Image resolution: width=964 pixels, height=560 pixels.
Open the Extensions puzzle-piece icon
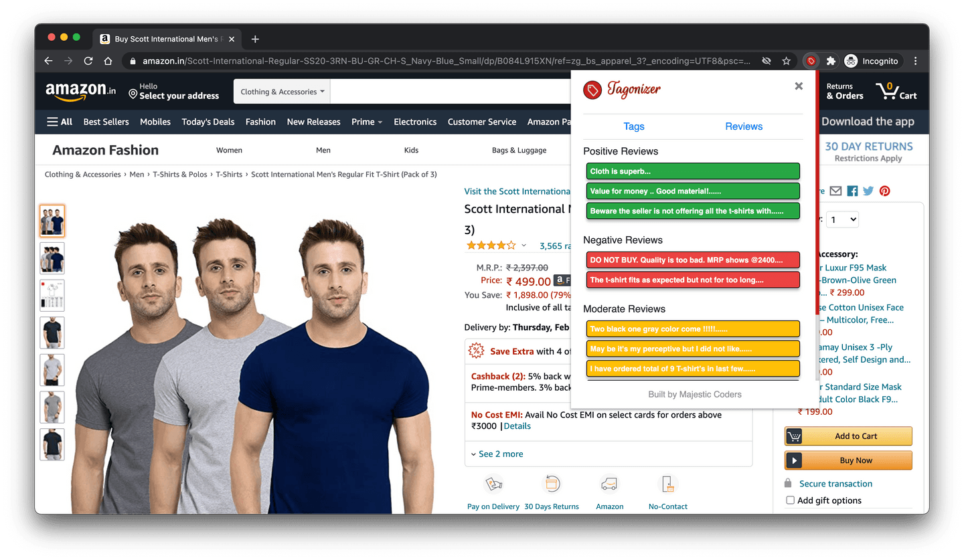(831, 61)
